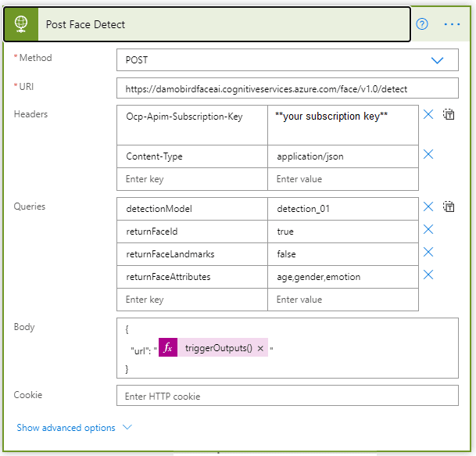Image resolution: width=476 pixels, height=456 pixels.
Task: Click the URI input field
Action: coord(288,88)
